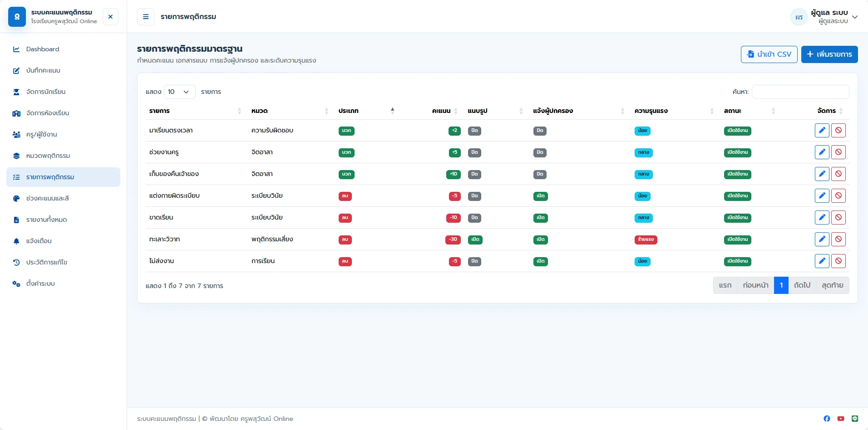The image size is (868, 430).
Task: Click the edit pencil icon for มาเรียนตรงเวลา
Action: point(822,131)
